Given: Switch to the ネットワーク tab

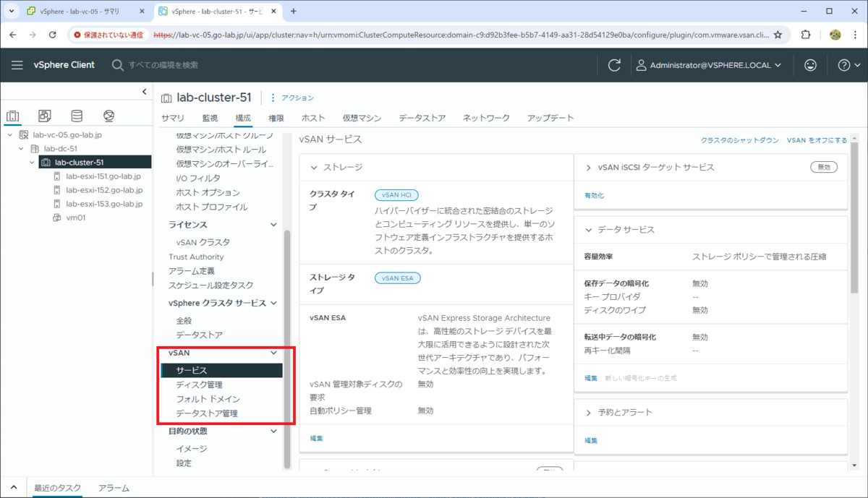Looking at the screenshot, I should pos(486,118).
